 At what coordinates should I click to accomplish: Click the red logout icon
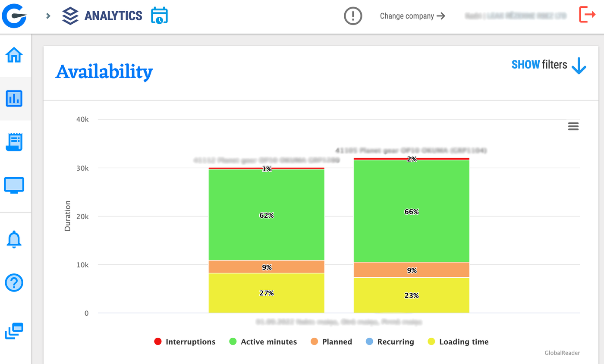click(x=587, y=14)
